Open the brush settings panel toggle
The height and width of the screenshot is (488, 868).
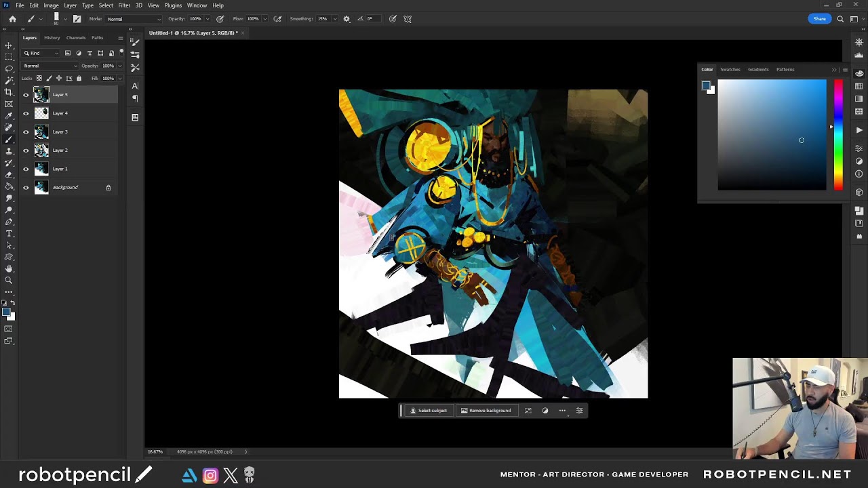77,19
